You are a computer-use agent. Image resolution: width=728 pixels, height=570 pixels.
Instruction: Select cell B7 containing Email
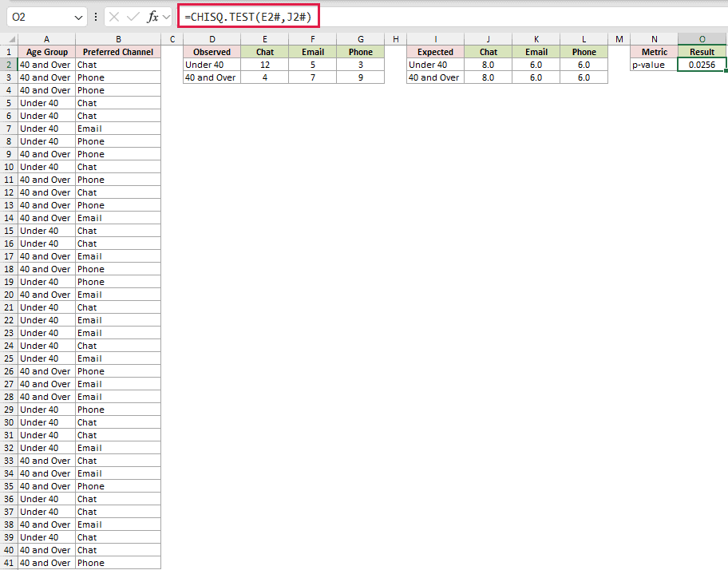(118, 129)
